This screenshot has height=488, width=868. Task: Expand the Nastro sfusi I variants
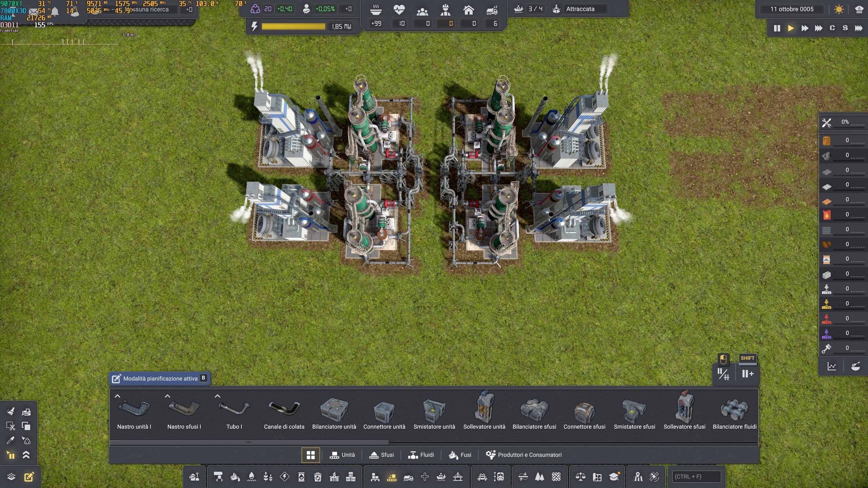tap(167, 396)
